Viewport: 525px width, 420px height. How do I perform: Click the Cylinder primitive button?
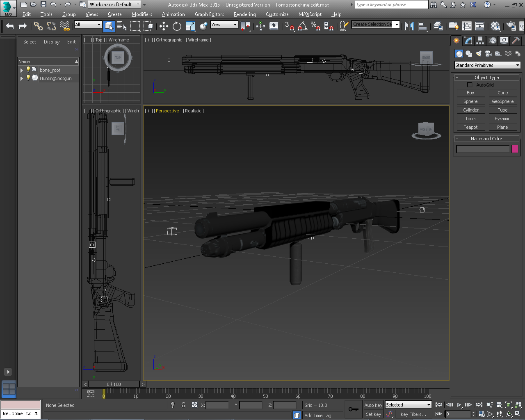tap(470, 110)
